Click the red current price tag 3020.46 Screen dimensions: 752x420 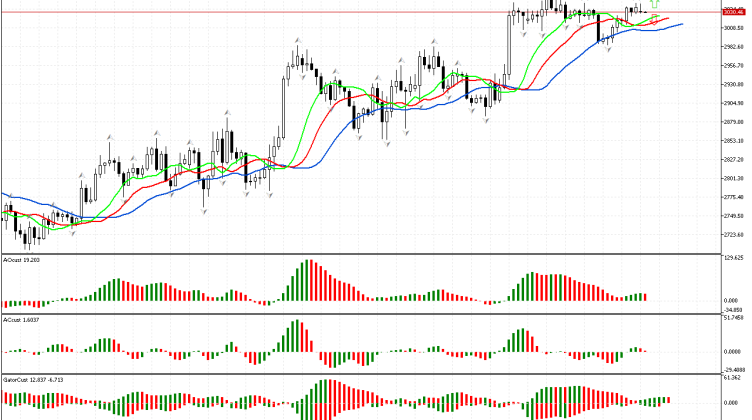tap(733, 12)
